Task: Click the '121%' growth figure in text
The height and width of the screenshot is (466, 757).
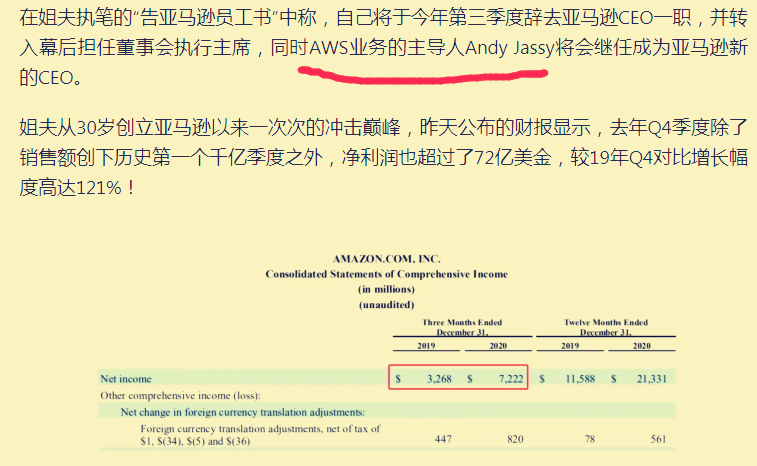Action: [x=98, y=188]
